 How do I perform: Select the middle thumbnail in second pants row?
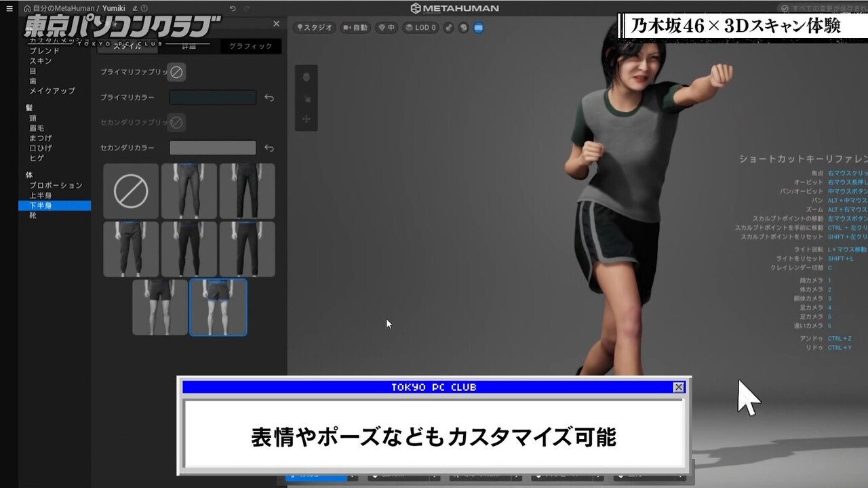pyautogui.click(x=189, y=249)
